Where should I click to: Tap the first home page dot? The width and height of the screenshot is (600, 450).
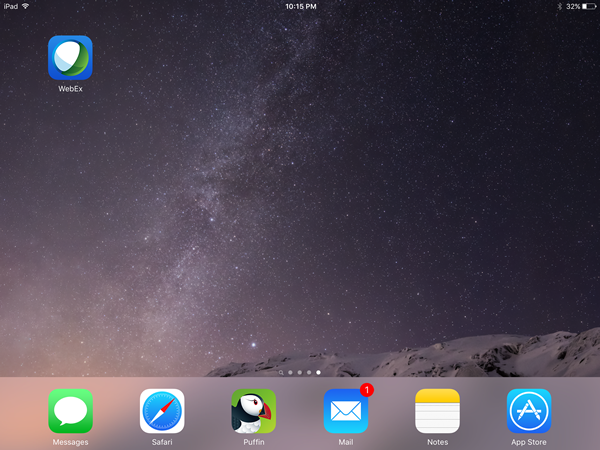coord(290,372)
